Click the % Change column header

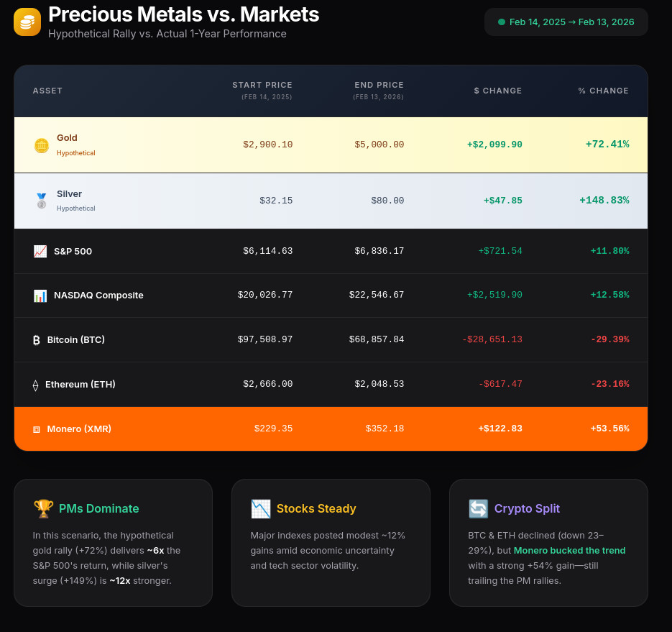click(x=603, y=91)
